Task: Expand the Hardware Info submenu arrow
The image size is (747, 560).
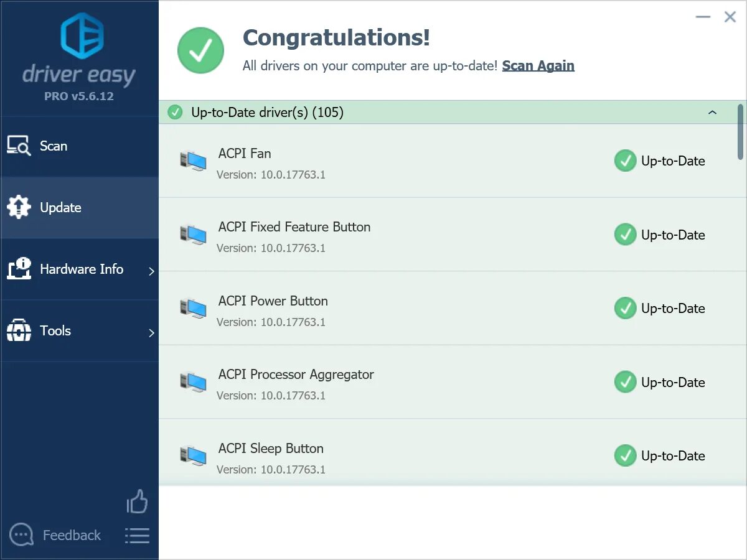Action: click(151, 271)
